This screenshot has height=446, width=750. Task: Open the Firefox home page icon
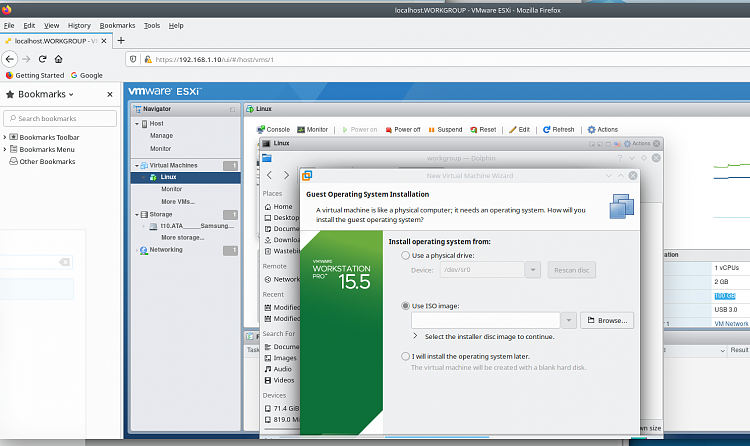[58, 59]
